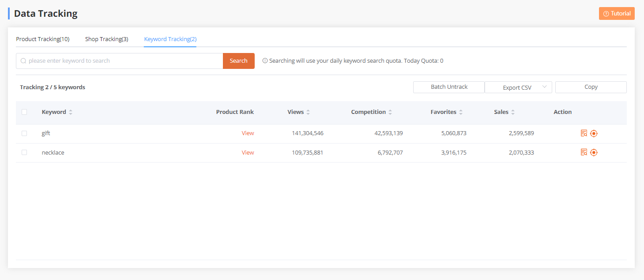Open the details report for keyword necklace
The image size is (644, 280).
584,152
